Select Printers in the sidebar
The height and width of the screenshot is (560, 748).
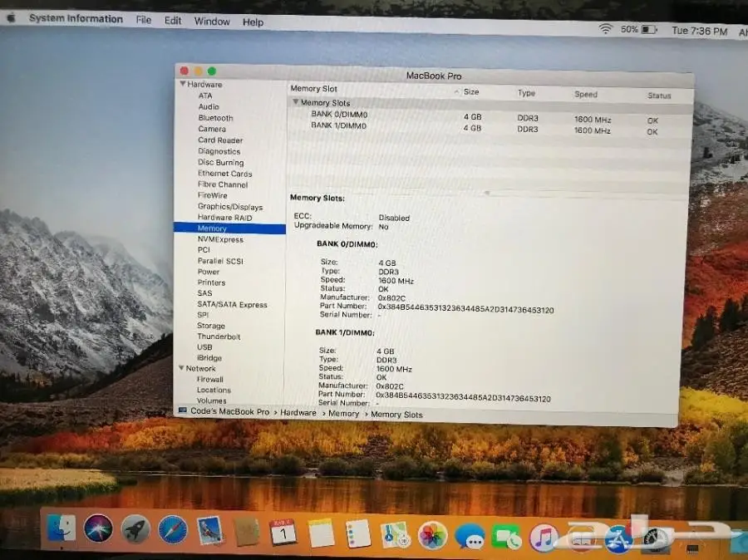coord(211,282)
